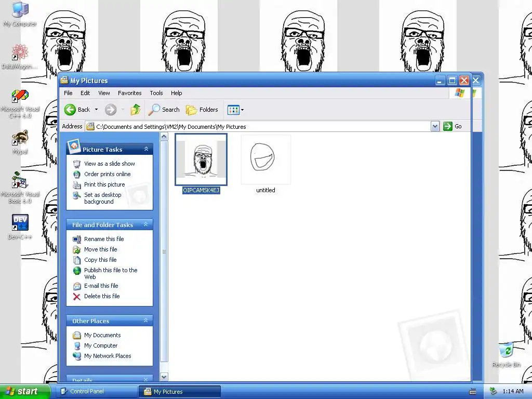The height and width of the screenshot is (399, 532).
Task: Click the grayed Forward arrow button
Action: click(111, 110)
